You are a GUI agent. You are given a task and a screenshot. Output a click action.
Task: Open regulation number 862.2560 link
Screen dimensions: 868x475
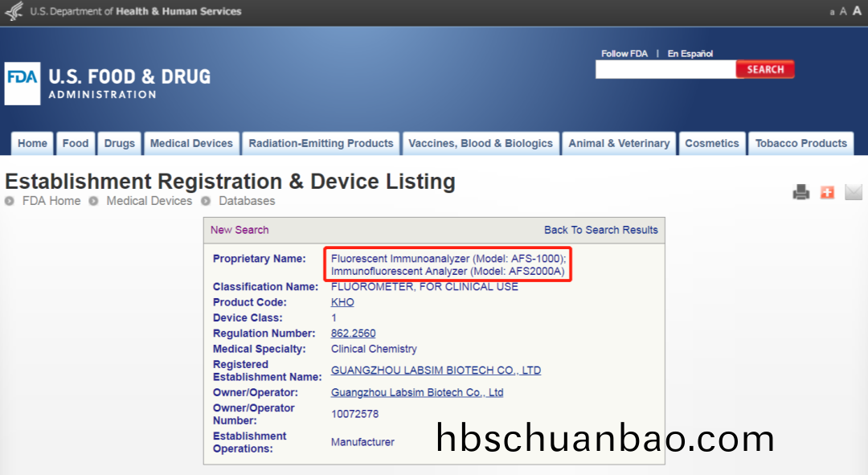coord(353,334)
